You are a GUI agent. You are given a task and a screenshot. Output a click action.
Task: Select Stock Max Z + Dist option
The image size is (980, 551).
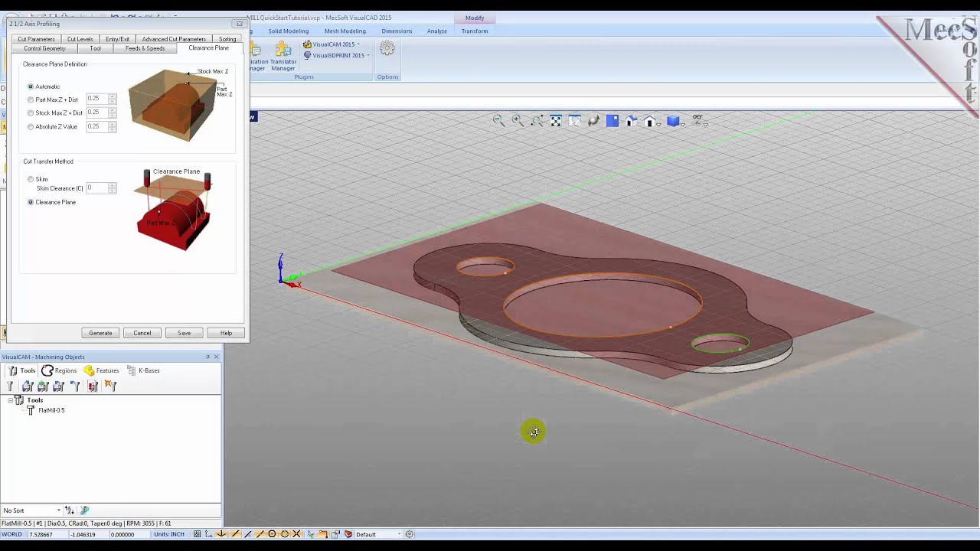tap(31, 113)
